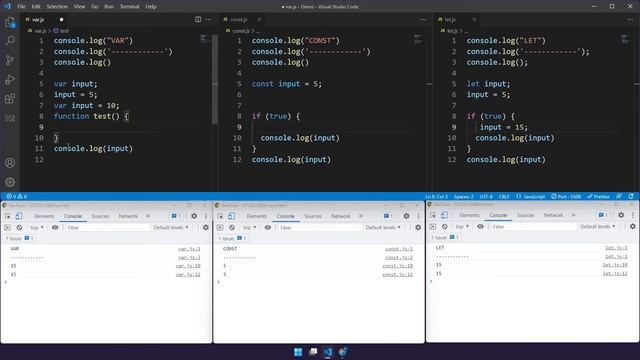Open 'top' context dropdown in var DevTools
This screenshot has width=640, height=360.
point(37,227)
